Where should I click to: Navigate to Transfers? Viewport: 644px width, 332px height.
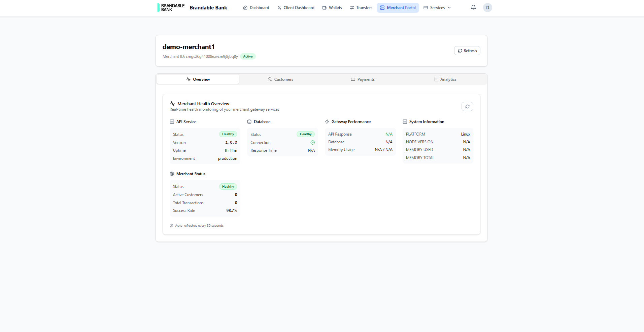(361, 8)
